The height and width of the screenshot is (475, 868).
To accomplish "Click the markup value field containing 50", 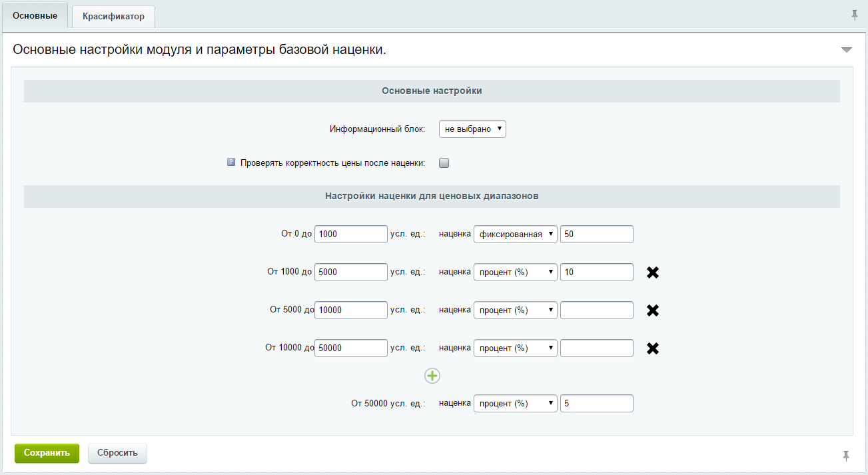I will tap(596, 235).
